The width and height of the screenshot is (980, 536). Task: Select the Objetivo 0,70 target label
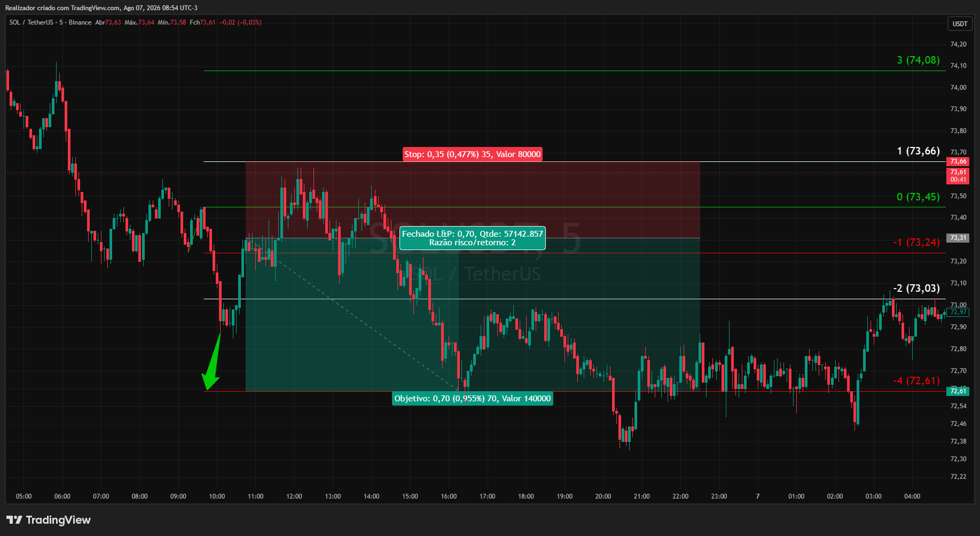click(x=472, y=399)
